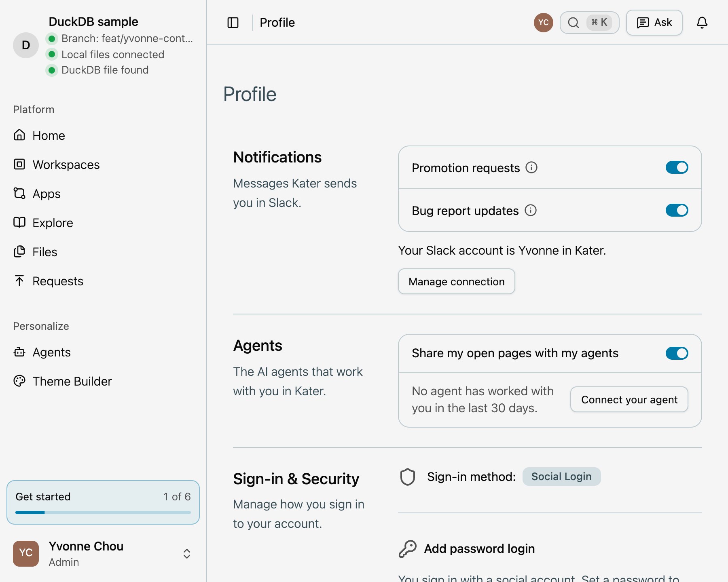This screenshot has width=728, height=582.
Task: Click Add password login heading
Action: 479,548
